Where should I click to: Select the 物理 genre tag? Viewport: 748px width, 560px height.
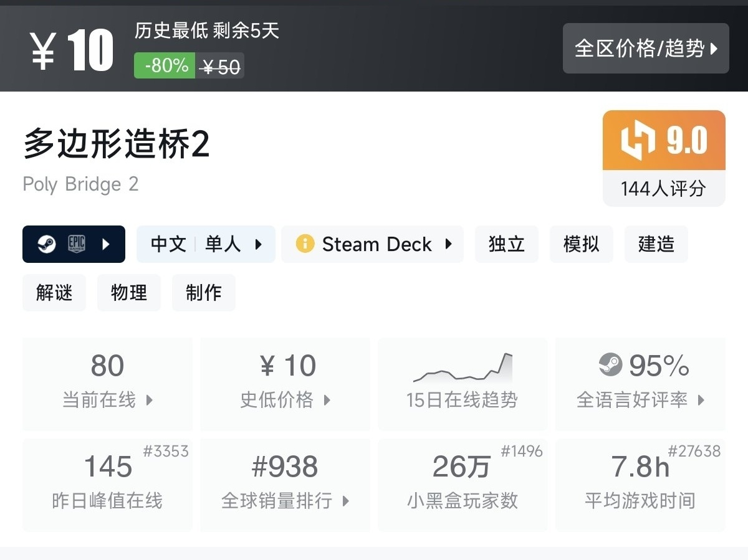(129, 293)
